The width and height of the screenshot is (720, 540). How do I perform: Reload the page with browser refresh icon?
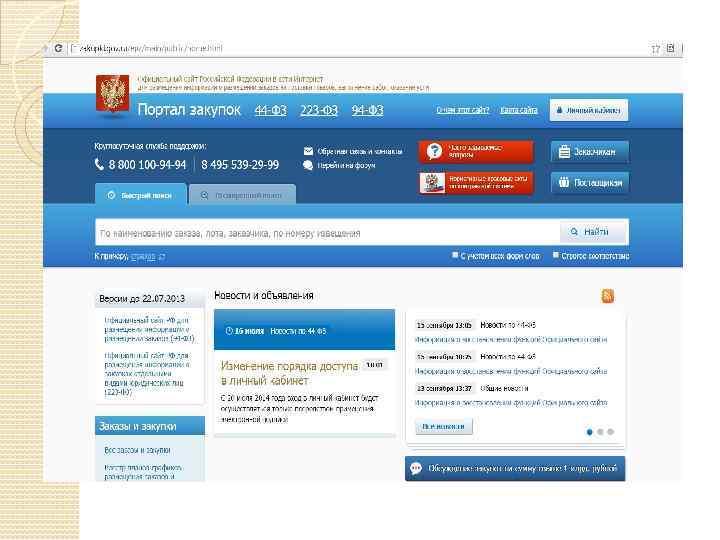59,48
